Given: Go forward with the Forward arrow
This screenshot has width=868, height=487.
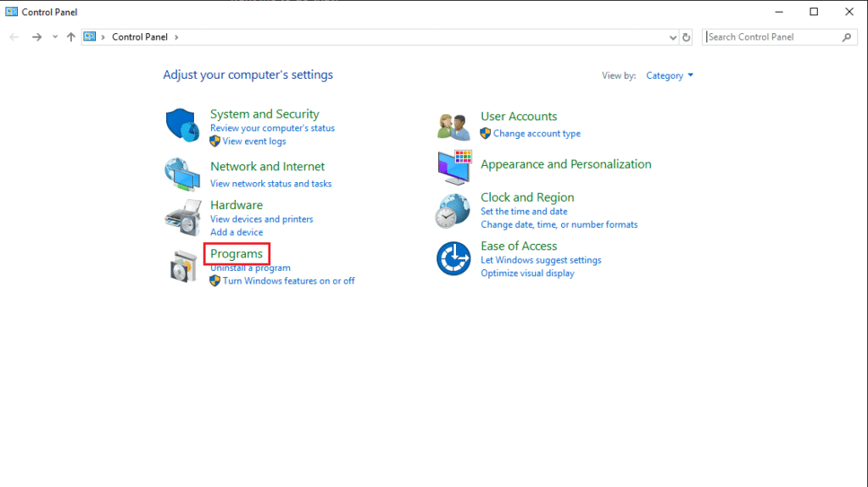Looking at the screenshot, I should coord(36,37).
